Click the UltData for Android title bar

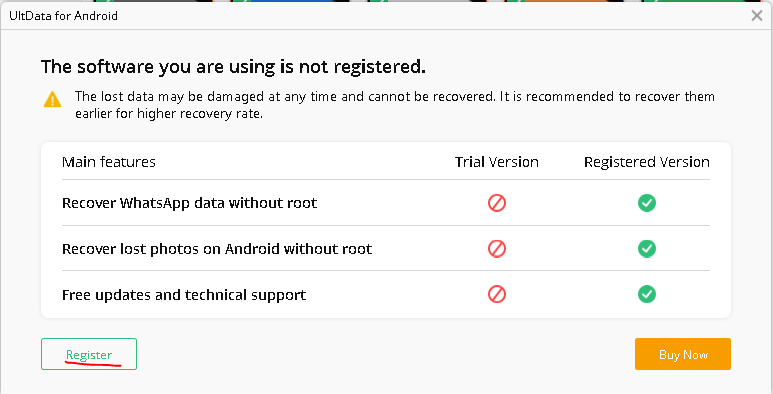375,16
